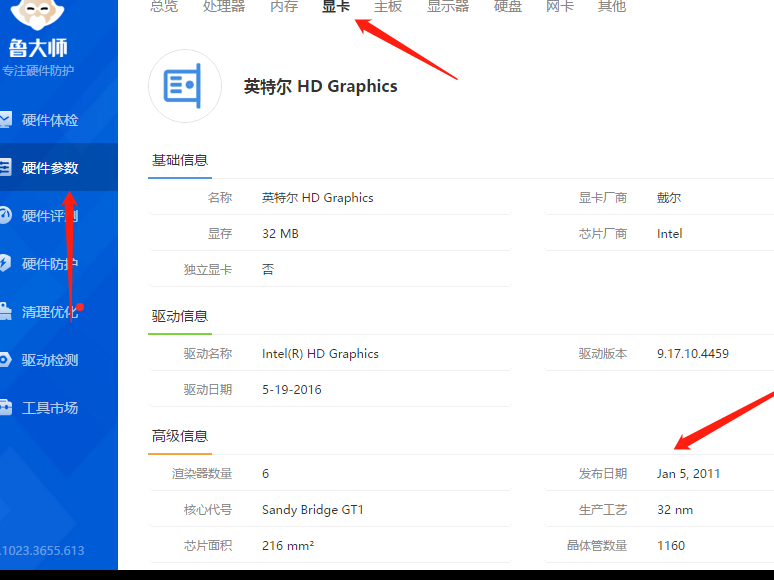Click the 硬件防护 shield icon

pos(5,263)
